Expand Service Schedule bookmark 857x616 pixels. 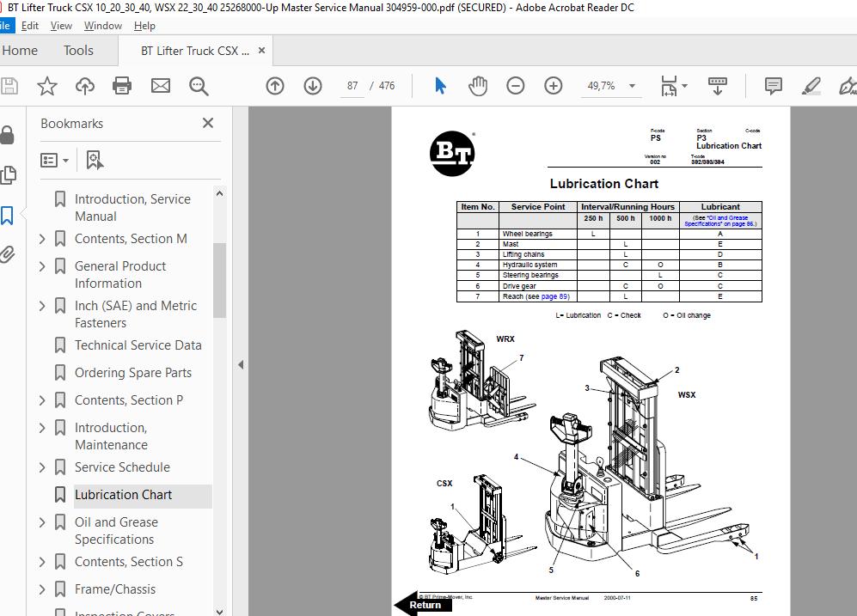42,467
